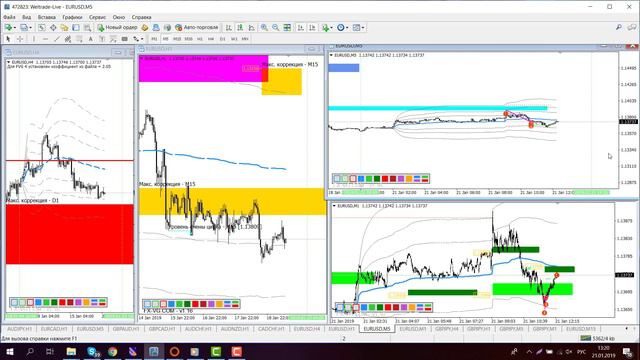
Task: Expand the Periods dropdown arrow
Action: point(347,28)
